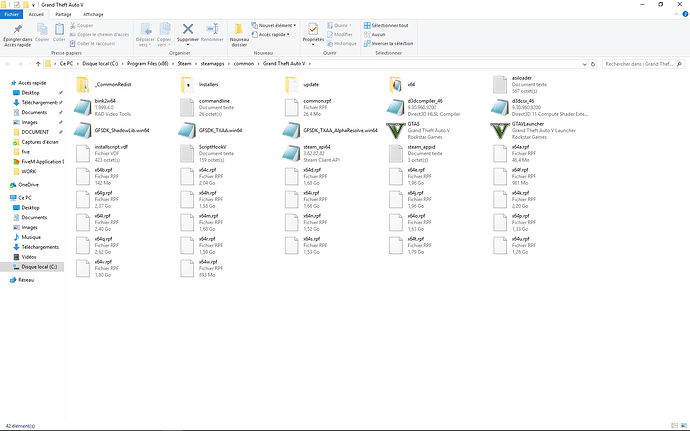Switch to the Partage ribbon tab
Viewport: 690px width, 431px height.
pyautogui.click(x=63, y=15)
